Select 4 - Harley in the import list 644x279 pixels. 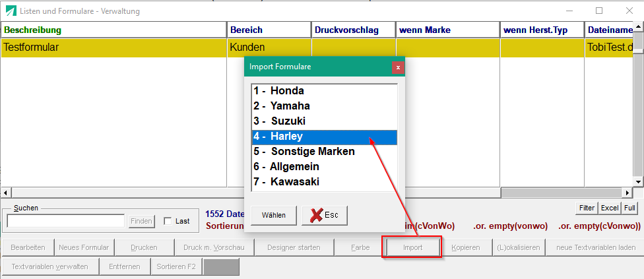pyautogui.click(x=324, y=137)
